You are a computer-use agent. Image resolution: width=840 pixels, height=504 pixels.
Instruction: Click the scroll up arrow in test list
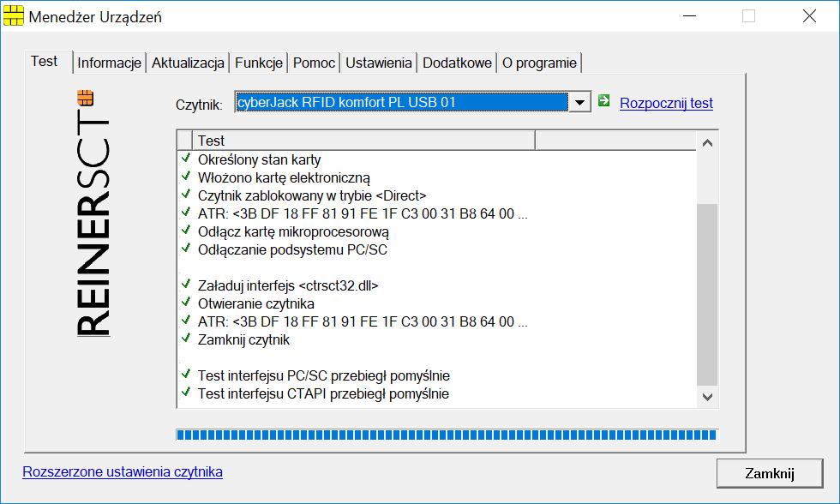pos(707,143)
